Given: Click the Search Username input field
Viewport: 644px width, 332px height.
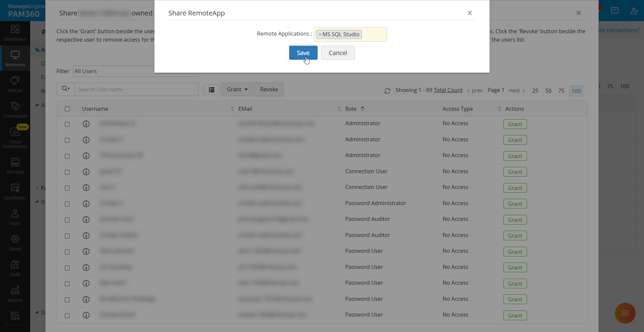Looking at the screenshot, I should (136, 89).
